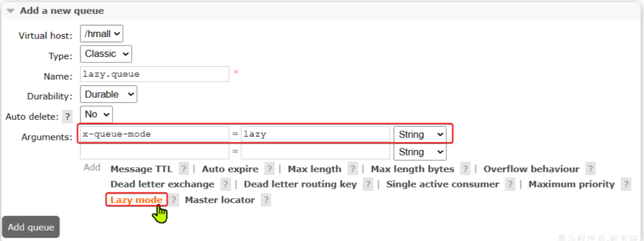Image resolution: width=644 pixels, height=241 pixels.
Task: Show help for Single active consumer
Action: 510,185
